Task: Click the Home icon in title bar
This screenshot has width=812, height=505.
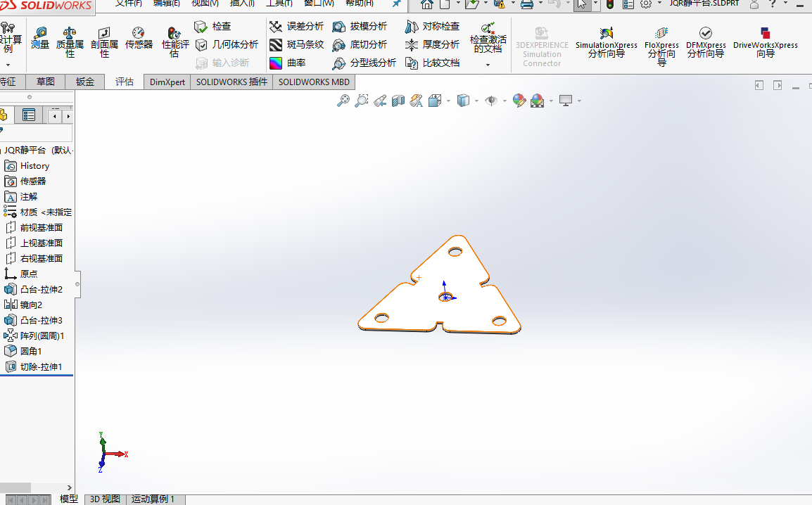Action: pos(426,4)
